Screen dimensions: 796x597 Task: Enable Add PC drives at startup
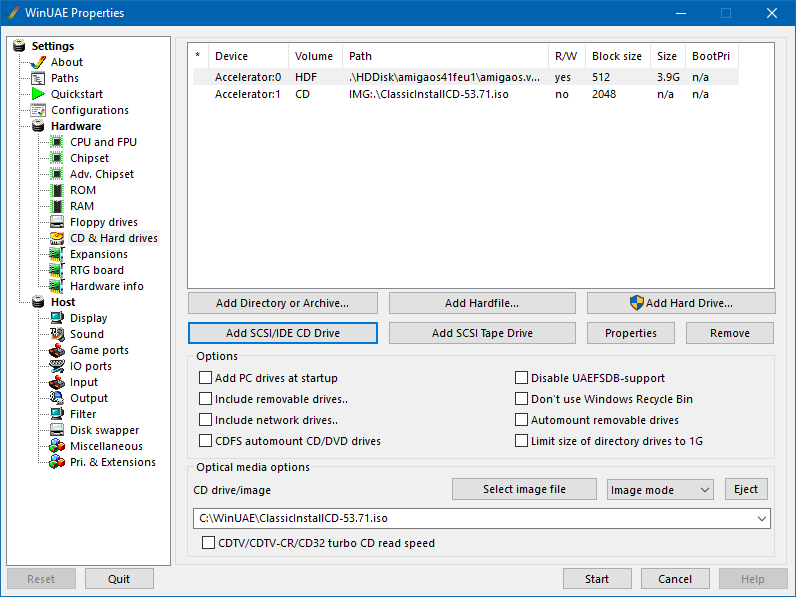(206, 378)
